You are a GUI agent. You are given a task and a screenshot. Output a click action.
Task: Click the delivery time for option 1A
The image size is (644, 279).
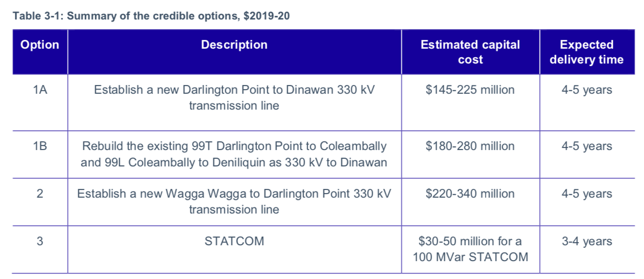(x=586, y=90)
